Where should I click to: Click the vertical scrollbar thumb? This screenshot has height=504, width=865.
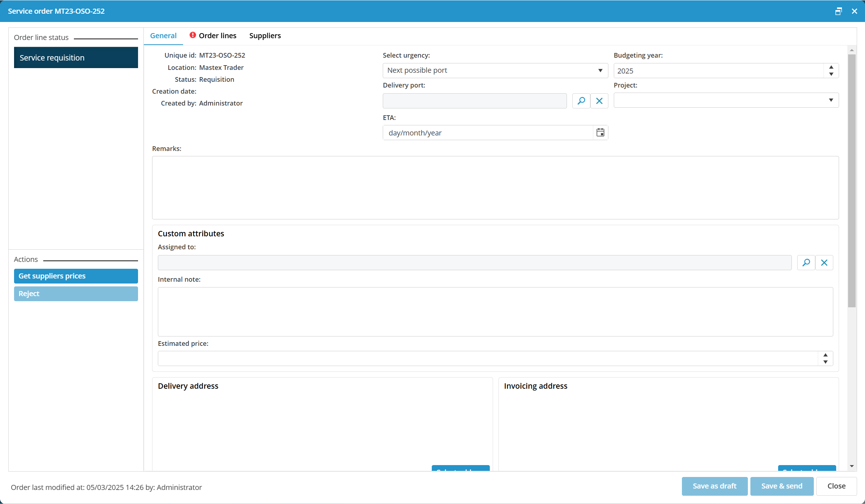(x=852, y=180)
